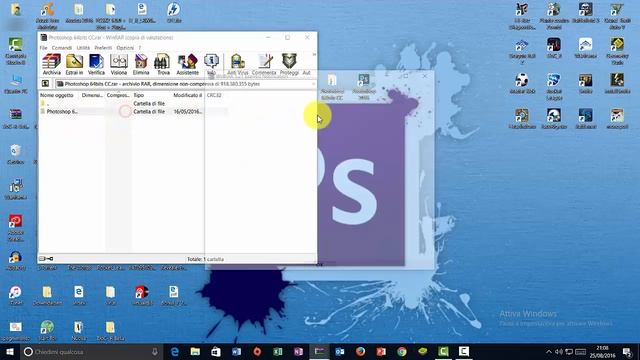Click the Commenta toolbar icon
640x360 pixels.
pyautogui.click(x=264, y=64)
